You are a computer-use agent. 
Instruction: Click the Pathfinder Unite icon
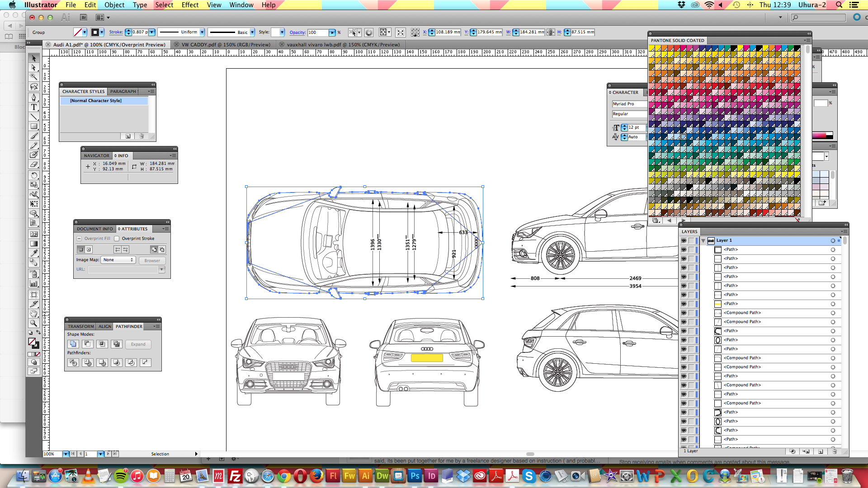73,343
